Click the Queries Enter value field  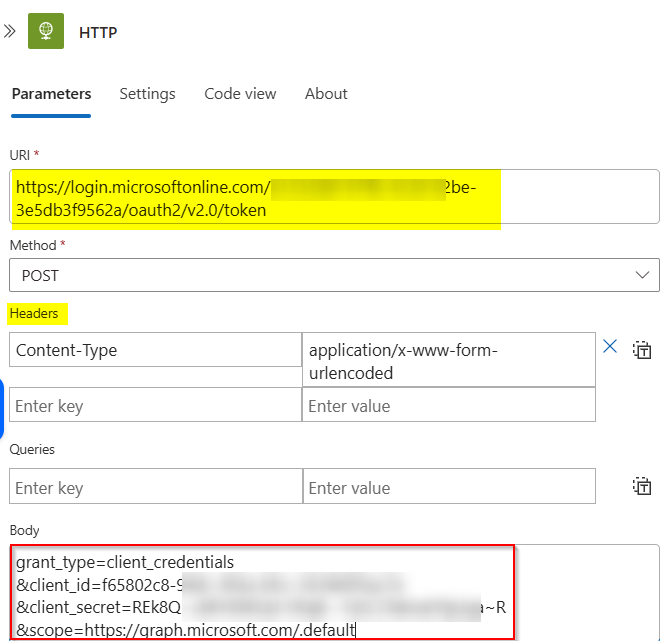tap(449, 486)
